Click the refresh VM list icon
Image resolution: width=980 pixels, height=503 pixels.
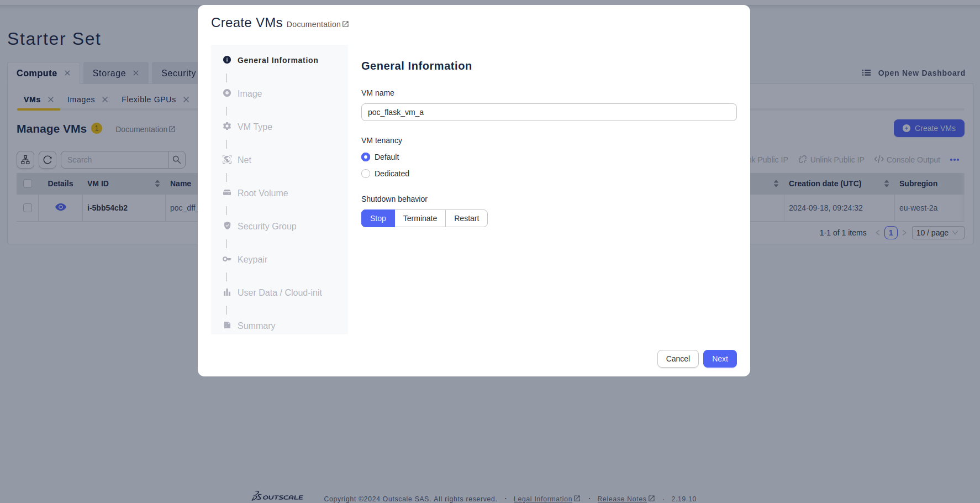point(48,160)
